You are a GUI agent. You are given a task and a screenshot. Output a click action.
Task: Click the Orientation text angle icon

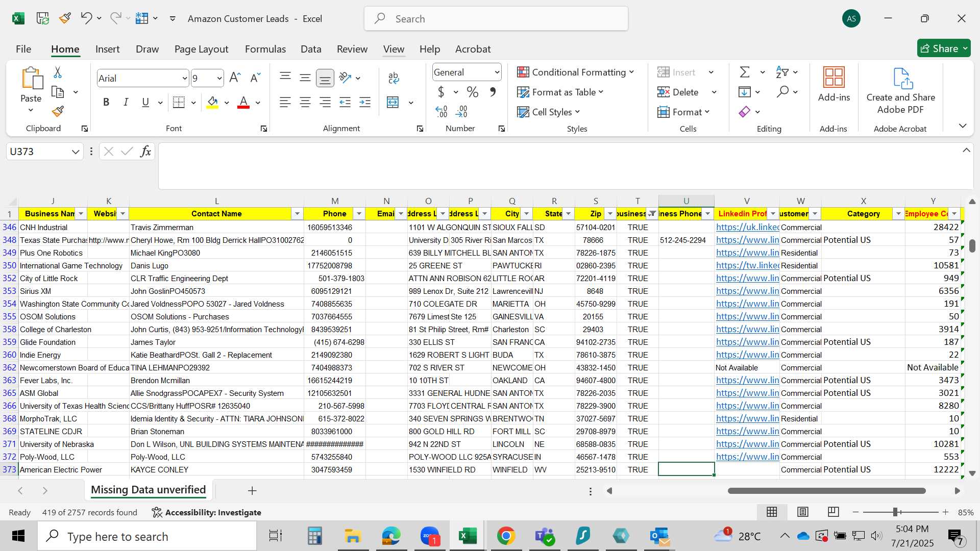click(x=346, y=78)
